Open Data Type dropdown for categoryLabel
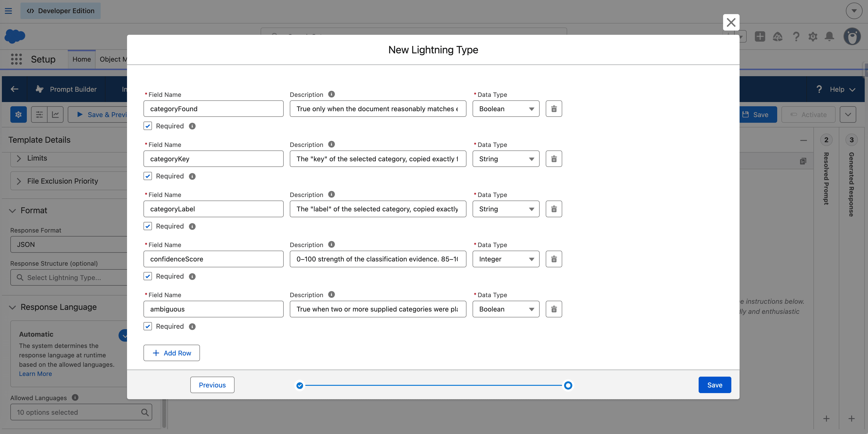This screenshot has width=868, height=434. point(506,209)
